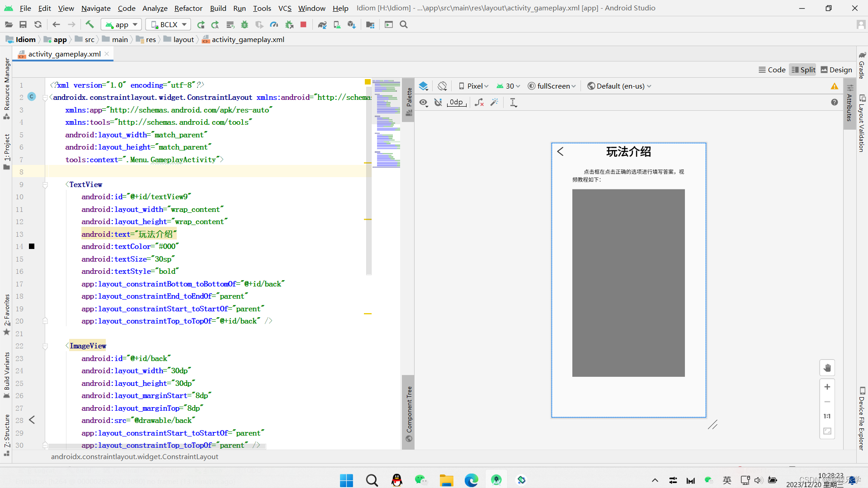
Task: Click the Code view button
Action: [x=772, y=70]
